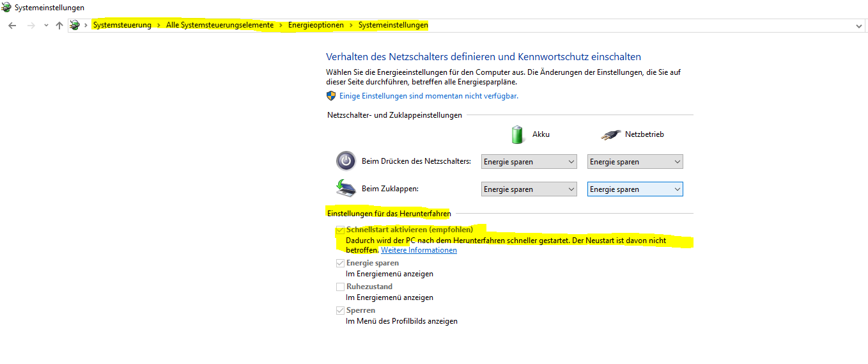Open Netzschalter dropdown for Akku
868x364 pixels.
click(529, 162)
